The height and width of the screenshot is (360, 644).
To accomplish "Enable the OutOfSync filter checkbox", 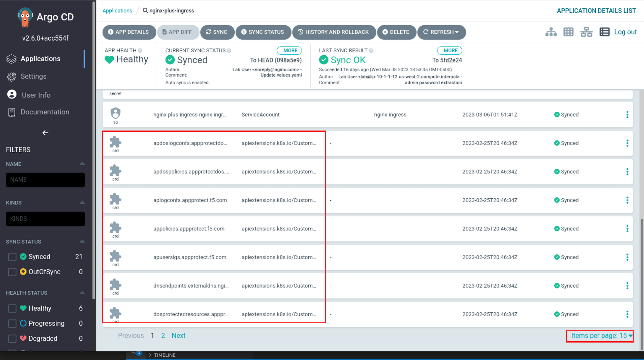I will pos(12,272).
